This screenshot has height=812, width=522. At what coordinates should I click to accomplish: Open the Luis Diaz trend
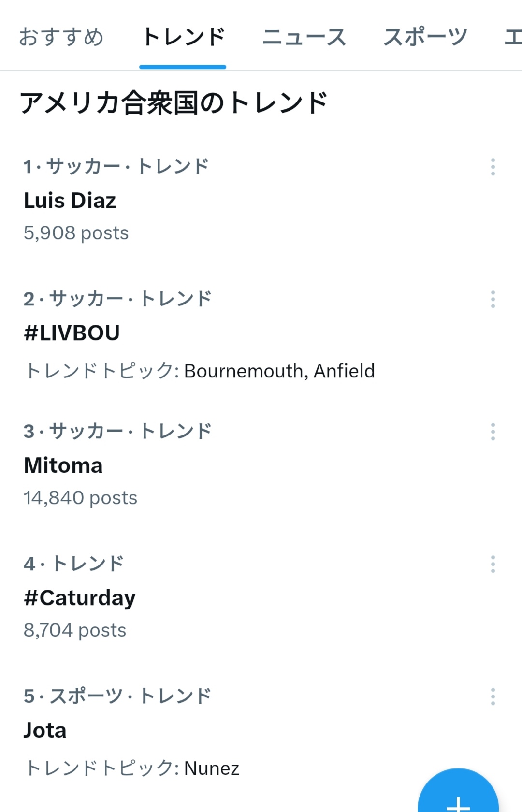[70, 201]
